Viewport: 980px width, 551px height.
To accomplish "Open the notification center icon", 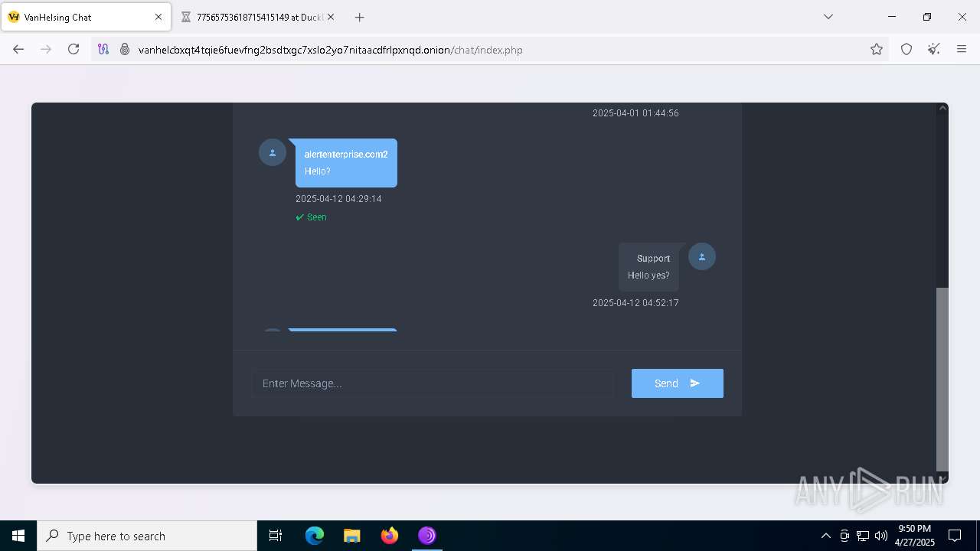I will (x=955, y=536).
